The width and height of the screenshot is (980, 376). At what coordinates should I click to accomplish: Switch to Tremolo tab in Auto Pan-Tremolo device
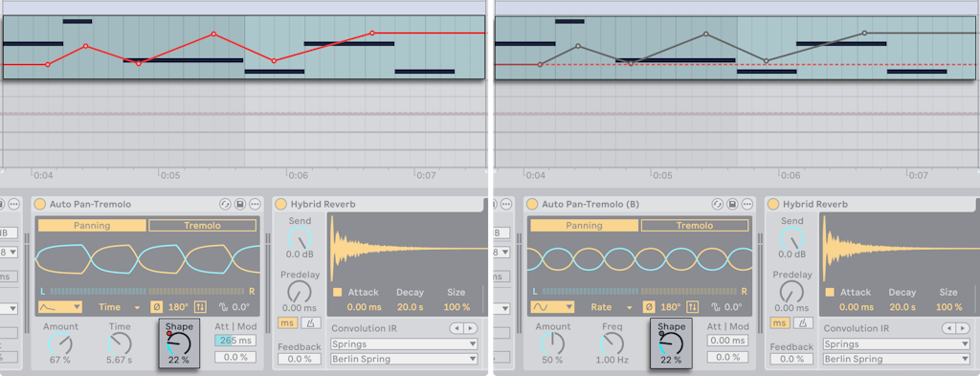(202, 226)
